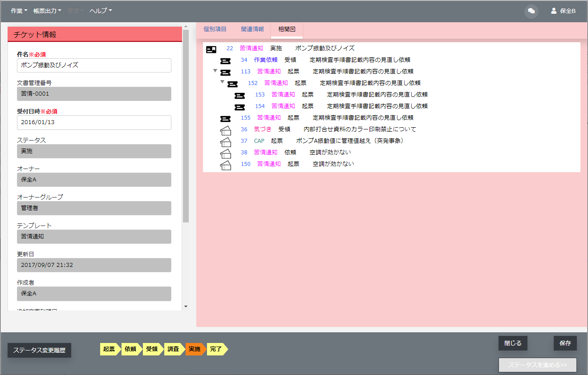Image resolution: width=588 pixels, height=375 pixels.
Task: Click the 作成者 field 保全A
Action: pyautogui.click(x=94, y=293)
